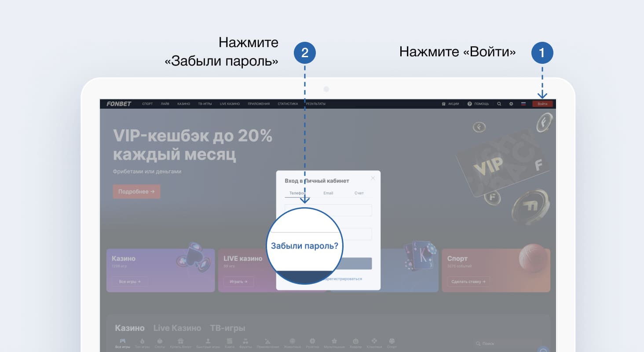Click the Сделать ставку button on Спорт card

pyautogui.click(x=468, y=282)
